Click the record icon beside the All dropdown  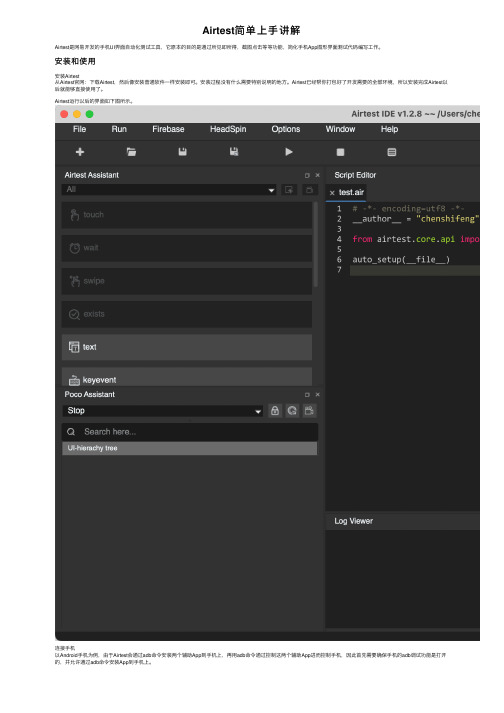coord(289,190)
